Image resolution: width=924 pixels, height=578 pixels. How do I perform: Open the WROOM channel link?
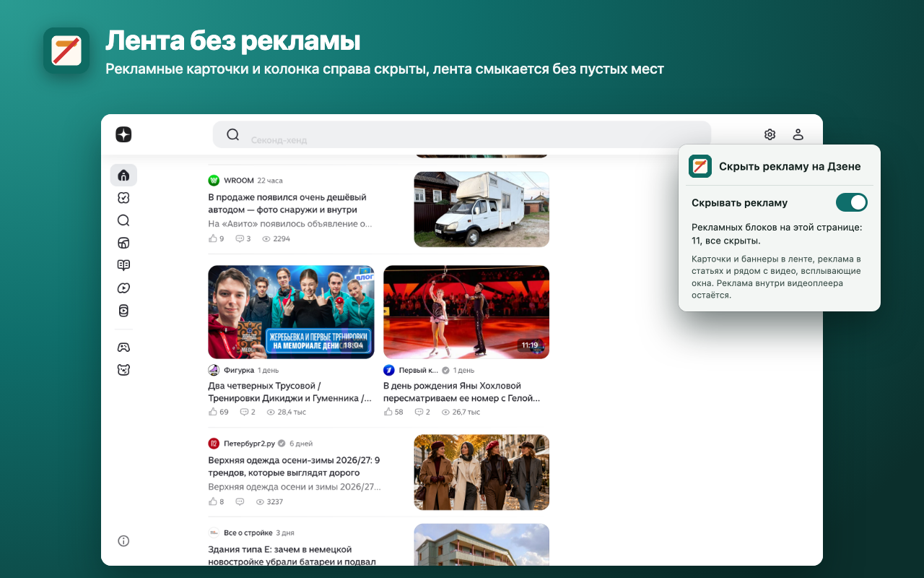click(238, 180)
